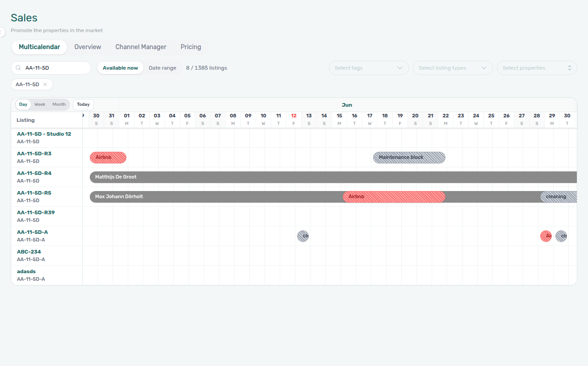Click the date 30 column before June
588x366 pixels.
[x=96, y=119]
